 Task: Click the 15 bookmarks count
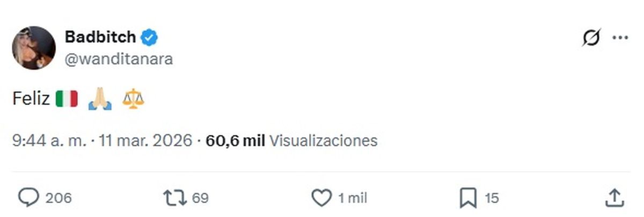coord(492,198)
